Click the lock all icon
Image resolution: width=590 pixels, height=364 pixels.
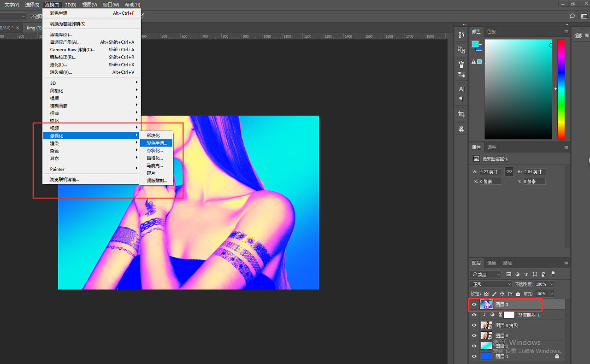tap(518, 294)
